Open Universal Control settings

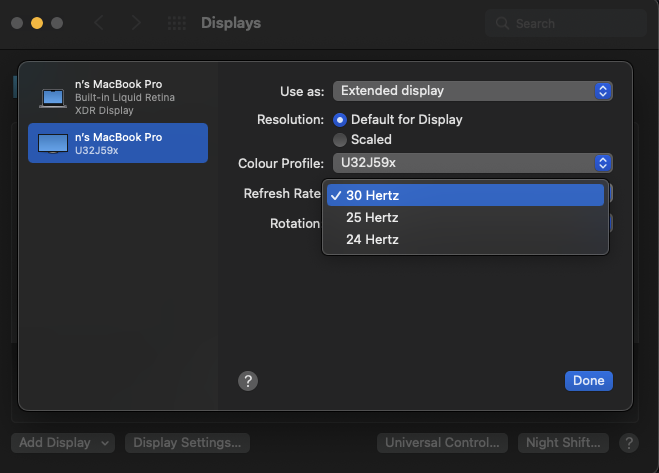coord(442,443)
